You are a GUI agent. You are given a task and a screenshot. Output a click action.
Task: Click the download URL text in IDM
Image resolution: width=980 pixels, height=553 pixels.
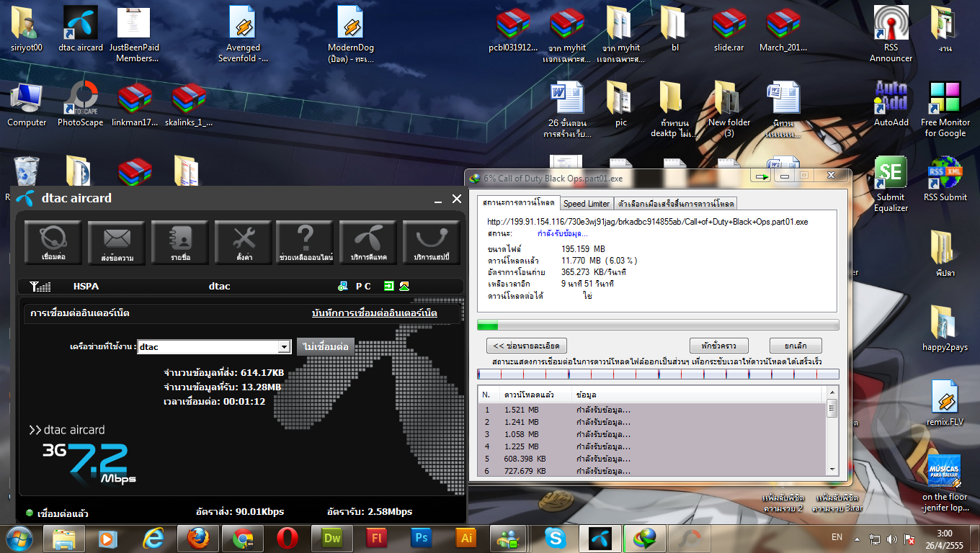(647, 222)
